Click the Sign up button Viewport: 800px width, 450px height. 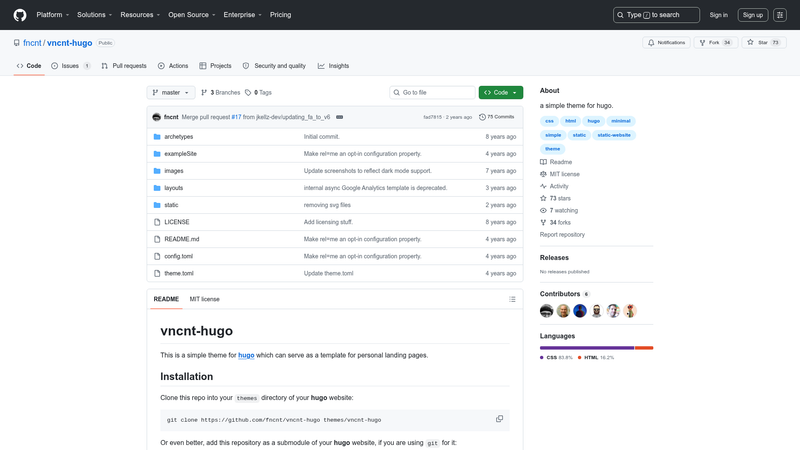[753, 15]
